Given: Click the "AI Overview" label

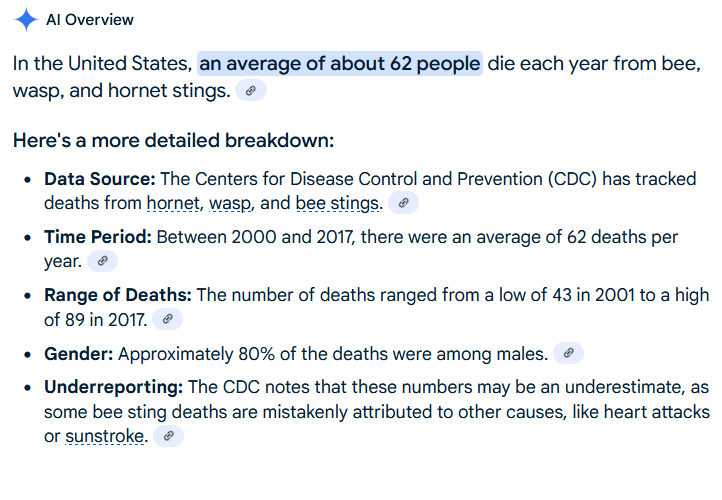Looking at the screenshot, I should [90, 20].
